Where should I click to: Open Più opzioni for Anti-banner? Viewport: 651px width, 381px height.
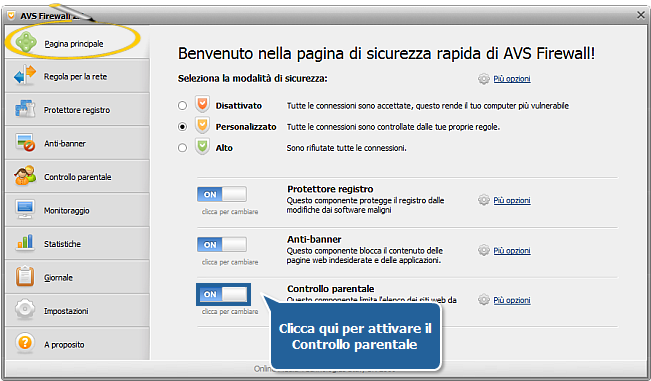[x=512, y=251]
